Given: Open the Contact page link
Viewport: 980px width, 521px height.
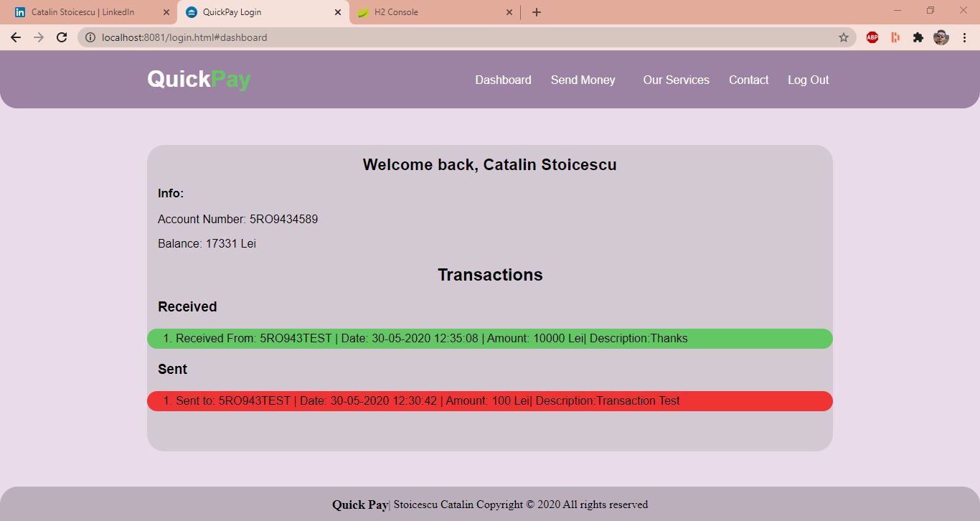Looking at the screenshot, I should [x=748, y=80].
